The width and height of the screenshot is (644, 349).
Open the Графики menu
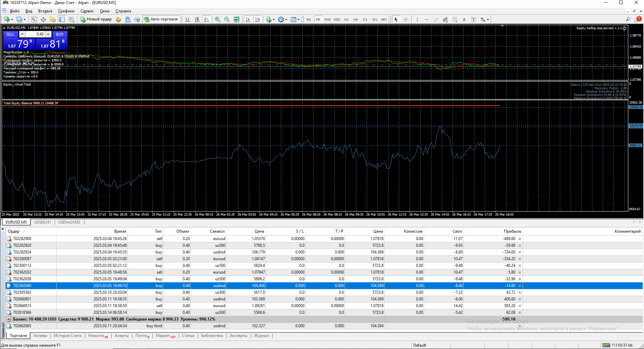(66, 11)
